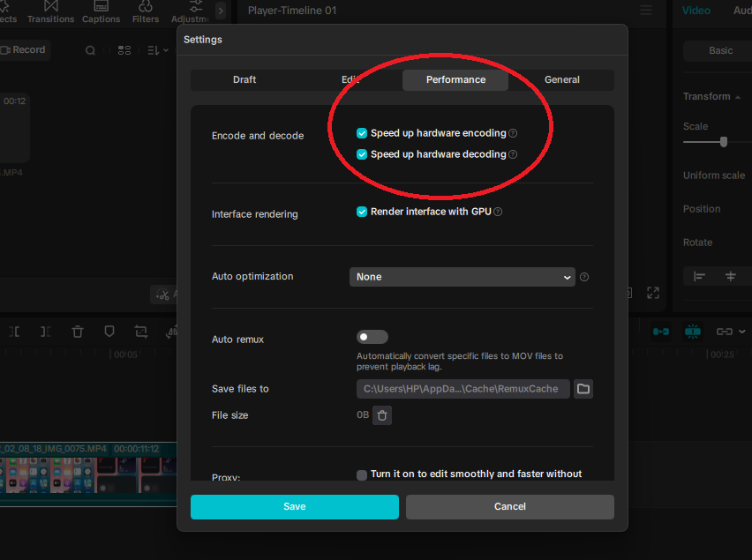Switch media grid view layout
Image resolution: width=752 pixels, height=560 pixels.
point(124,50)
